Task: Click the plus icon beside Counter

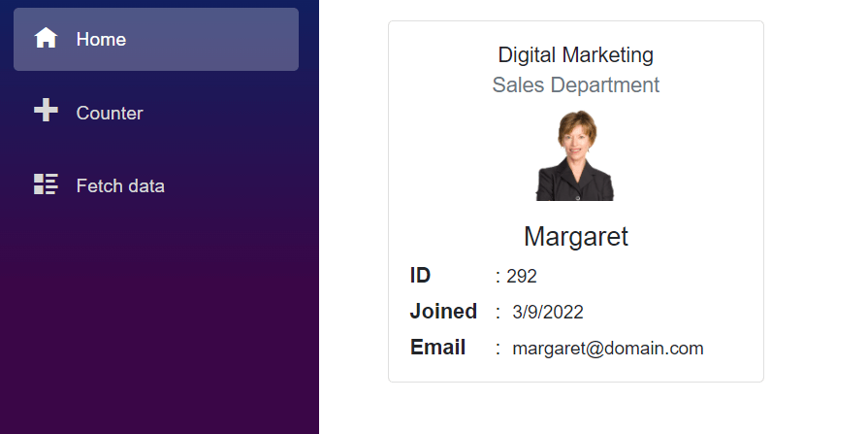Action: 46,112
